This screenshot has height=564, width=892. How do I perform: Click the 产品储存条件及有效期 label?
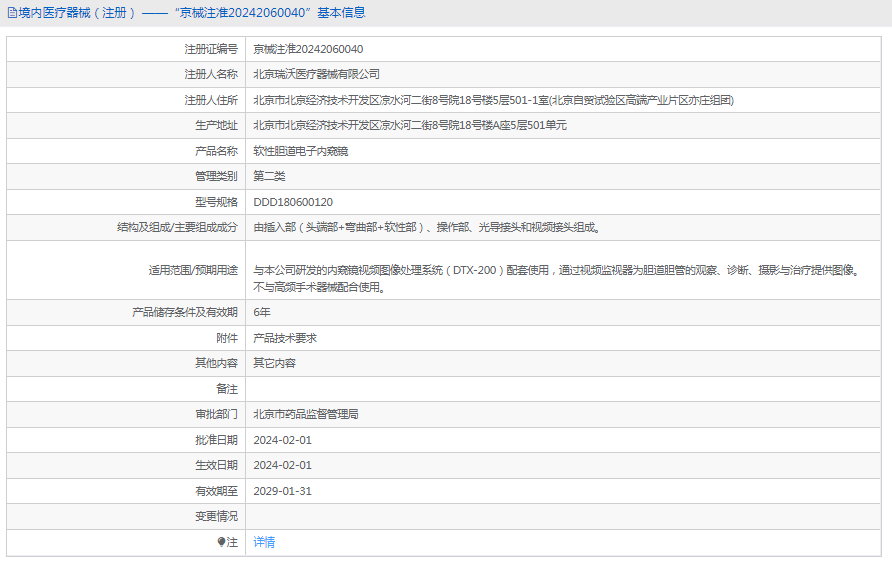point(185,312)
